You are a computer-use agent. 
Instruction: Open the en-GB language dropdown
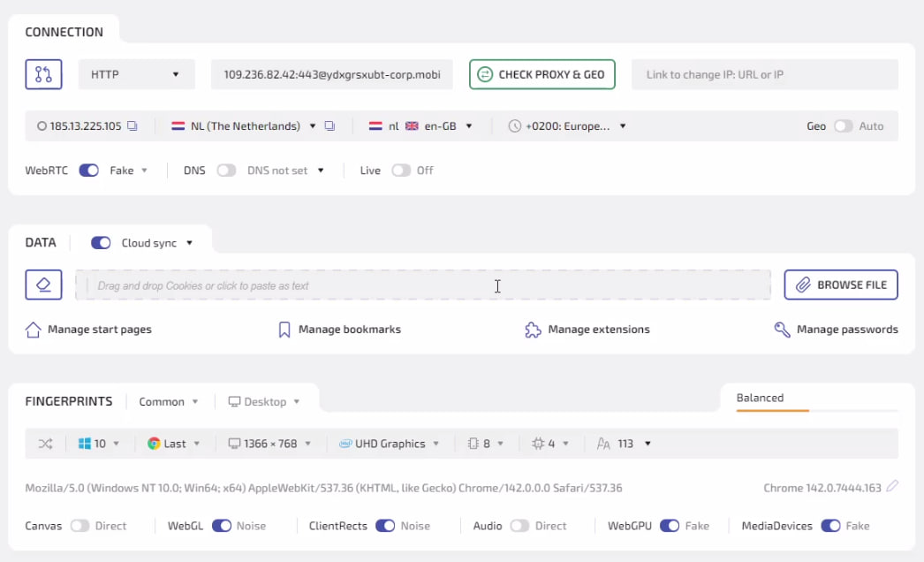point(469,125)
